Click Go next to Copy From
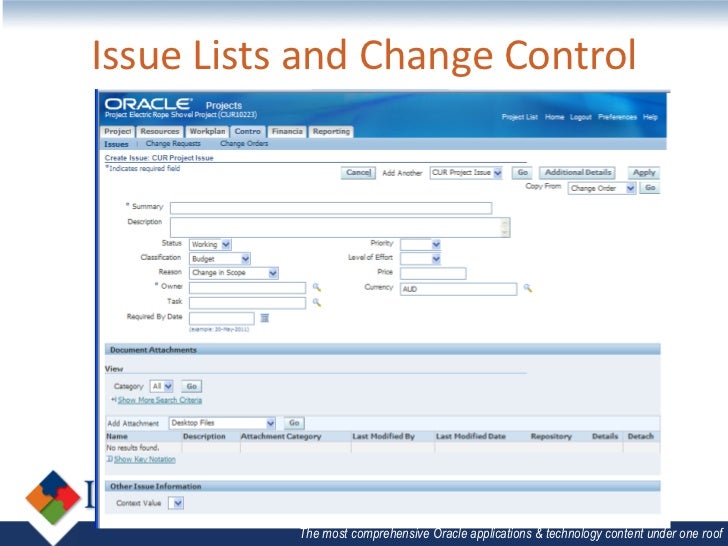Image resolution: width=728 pixels, height=546 pixels. pos(650,188)
